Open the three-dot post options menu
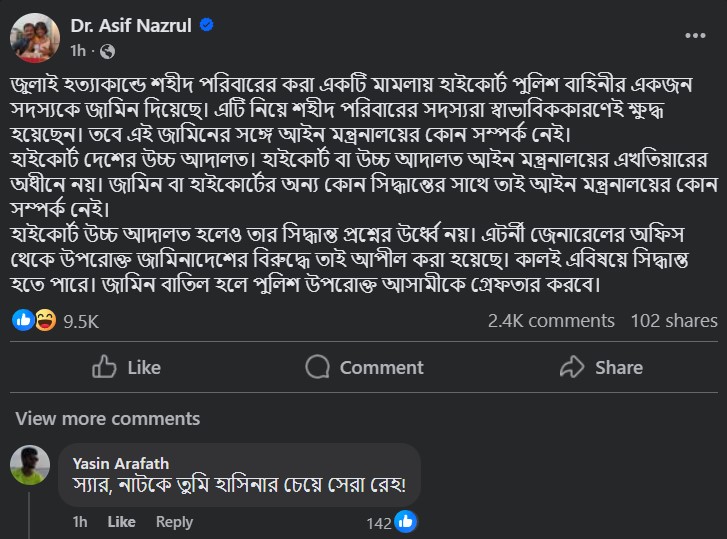This screenshot has width=727, height=539. (695, 36)
